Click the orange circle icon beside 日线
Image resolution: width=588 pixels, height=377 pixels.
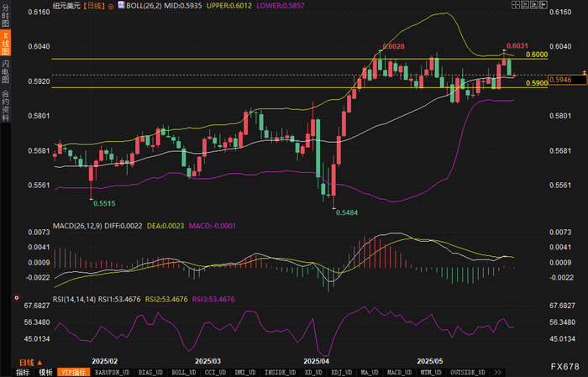pos(111,7)
